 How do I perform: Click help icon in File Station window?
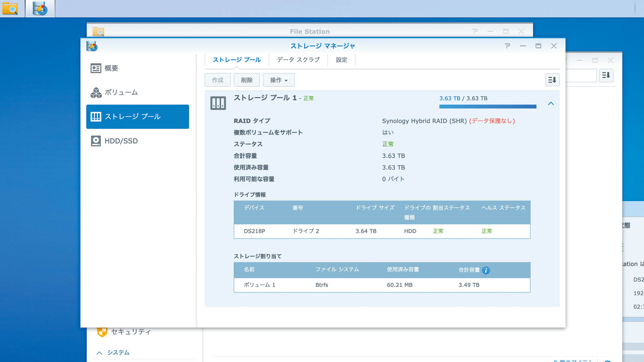click(x=475, y=32)
